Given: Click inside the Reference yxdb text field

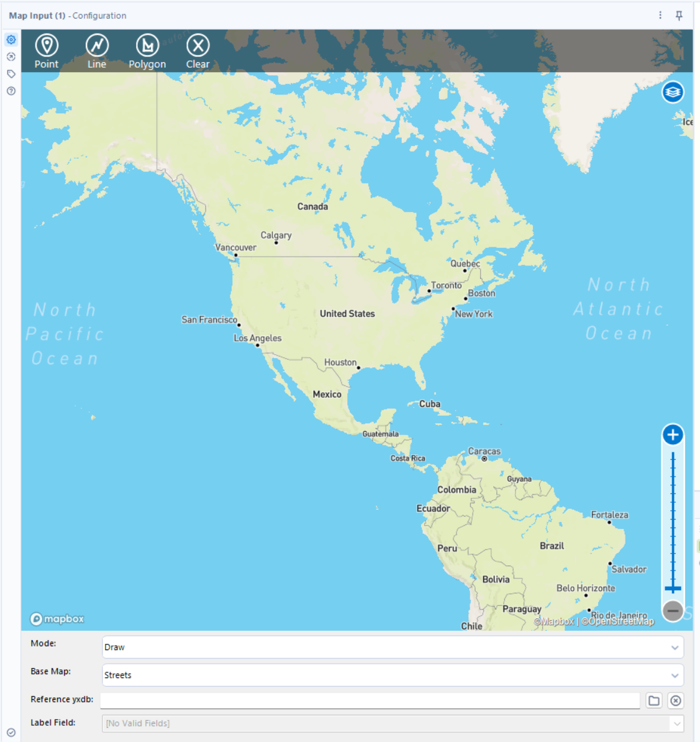Looking at the screenshot, I should pos(370,700).
